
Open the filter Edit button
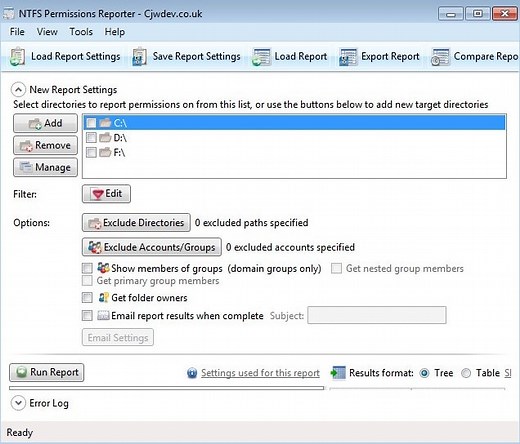pos(106,194)
